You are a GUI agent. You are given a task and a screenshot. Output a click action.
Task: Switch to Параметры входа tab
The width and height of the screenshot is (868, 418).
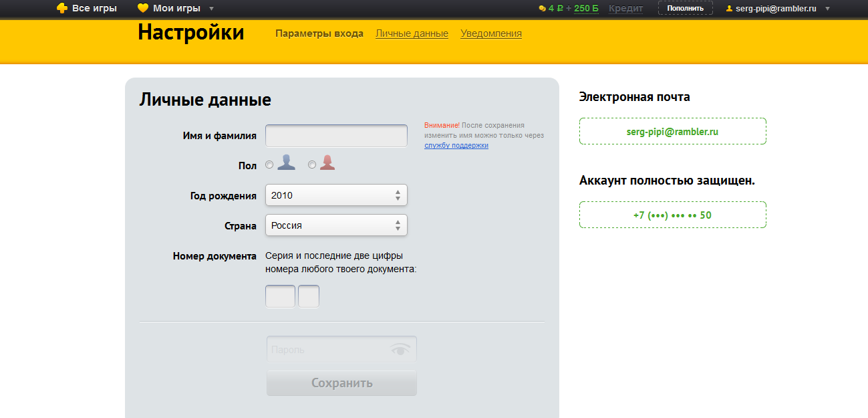[x=319, y=33]
